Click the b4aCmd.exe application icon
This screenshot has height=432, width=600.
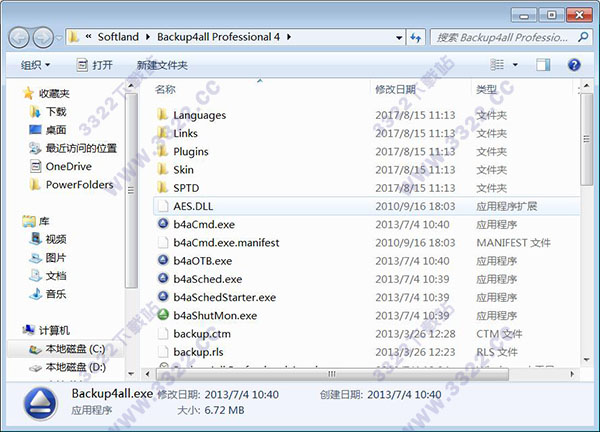(163, 223)
